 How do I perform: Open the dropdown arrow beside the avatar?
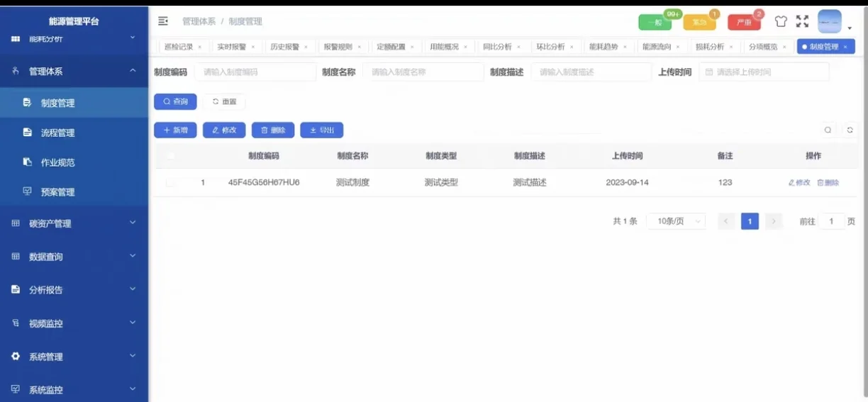coord(850,28)
